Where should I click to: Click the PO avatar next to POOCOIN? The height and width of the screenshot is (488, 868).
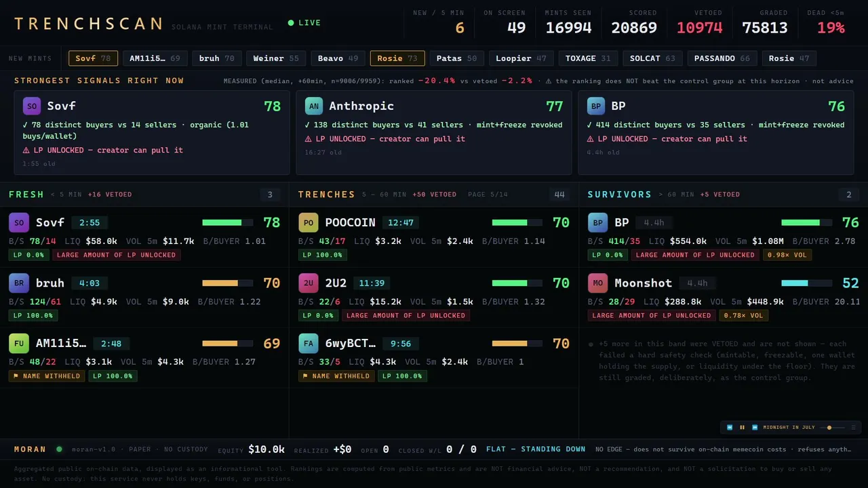[x=309, y=222]
